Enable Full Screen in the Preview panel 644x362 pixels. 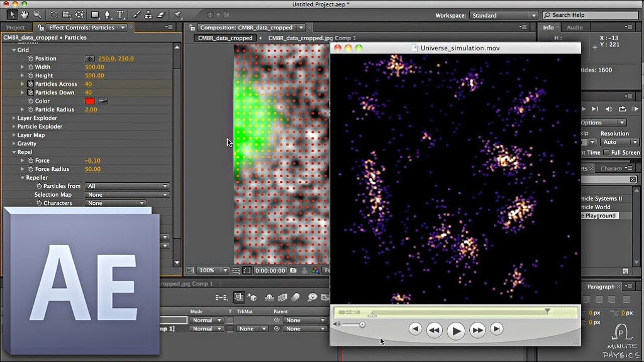(606, 152)
